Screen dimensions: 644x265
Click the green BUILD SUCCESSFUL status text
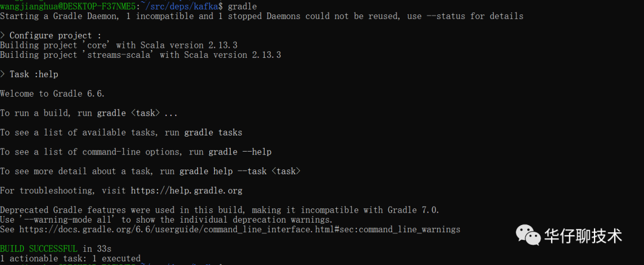click(39, 248)
